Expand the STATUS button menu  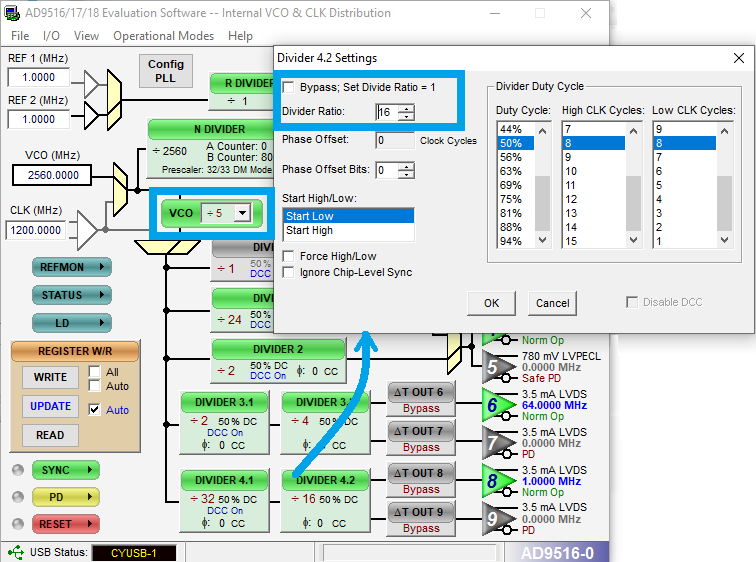[x=71, y=295]
